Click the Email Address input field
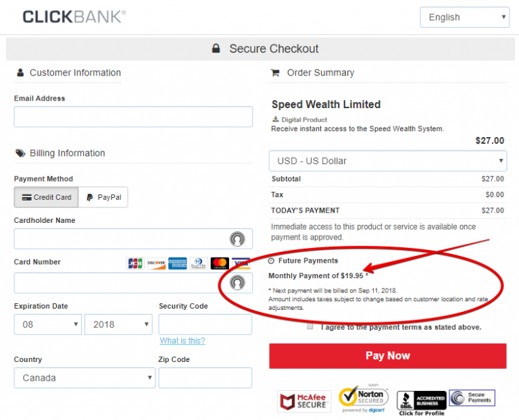Image resolution: width=519 pixels, height=420 pixels. (x=133, y=116)
